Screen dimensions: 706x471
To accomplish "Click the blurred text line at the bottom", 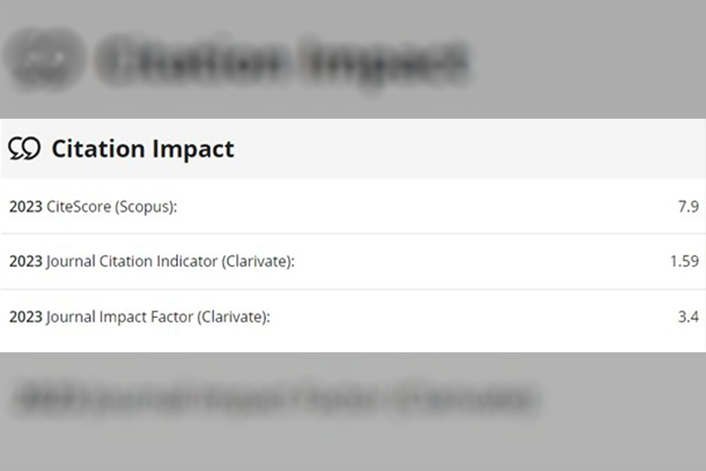I will (x=275, y=400).
